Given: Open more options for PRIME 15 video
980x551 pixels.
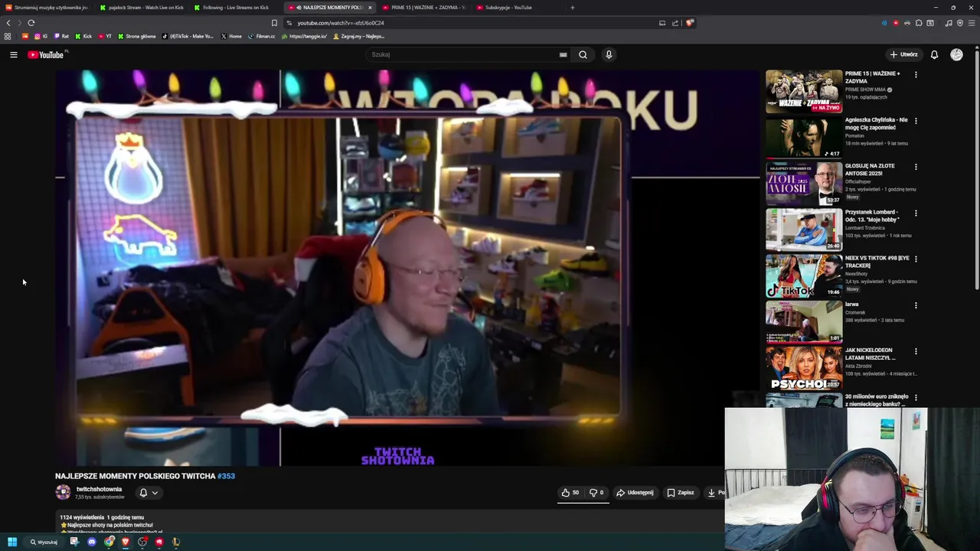Looking at the screenshot, I should click(x=916, y=75).
